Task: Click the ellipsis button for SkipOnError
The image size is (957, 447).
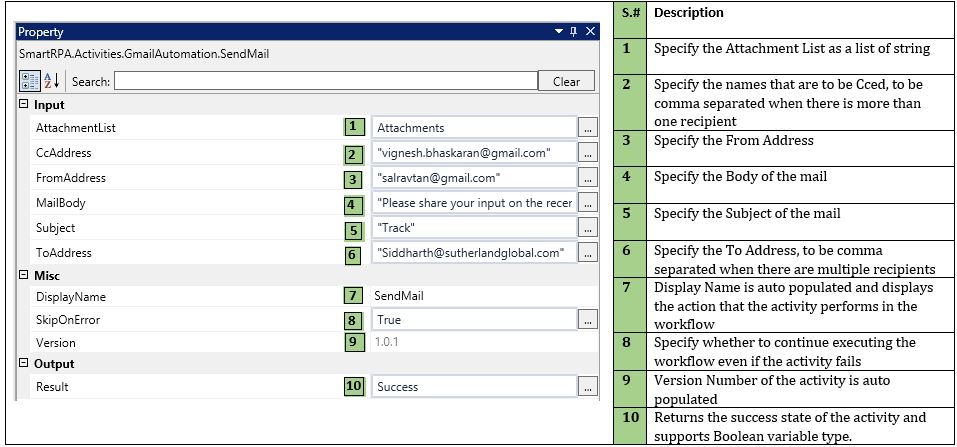Action: click(x=589, y=320)
